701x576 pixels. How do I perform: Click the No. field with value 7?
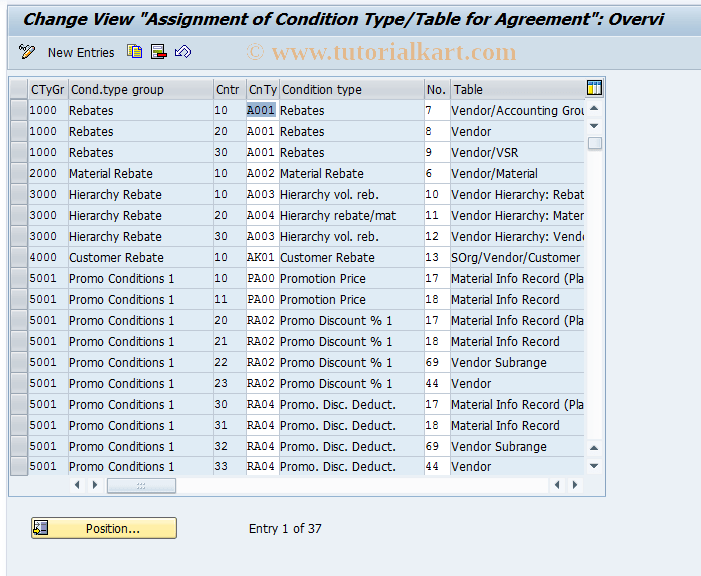437,110
